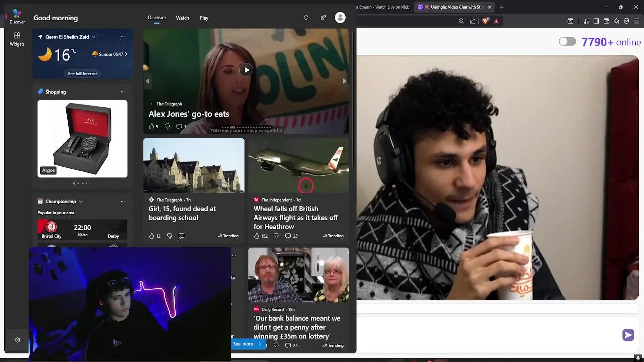644x362 pixels.
Task: Open the Argos watch shopping thumbnail
Action: coord(83,139)
